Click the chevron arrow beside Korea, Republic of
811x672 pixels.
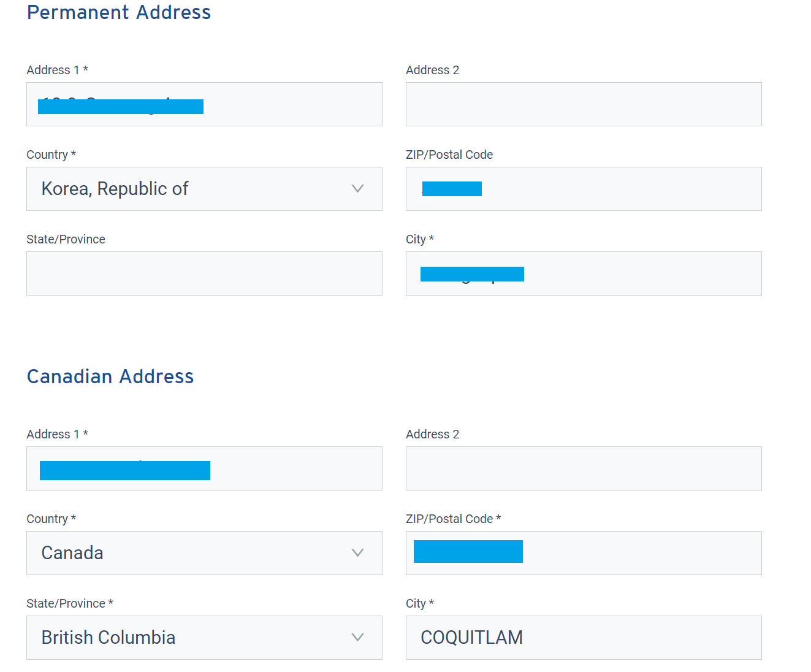pyautogui.click(x=357, y=189)
